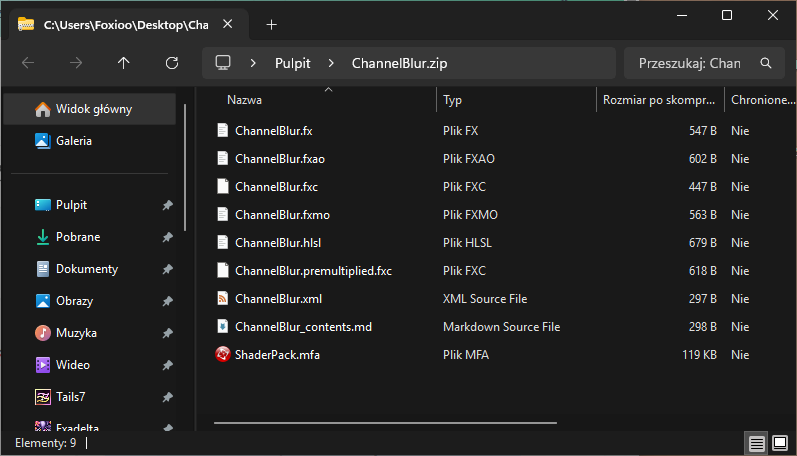Switch to large thumbnails view layout
Screen dimensions: 797x456
[779, 442]
